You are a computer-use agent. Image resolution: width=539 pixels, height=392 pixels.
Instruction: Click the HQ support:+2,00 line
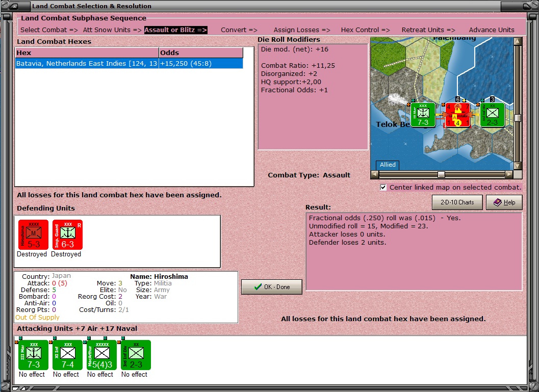[291, 82]
